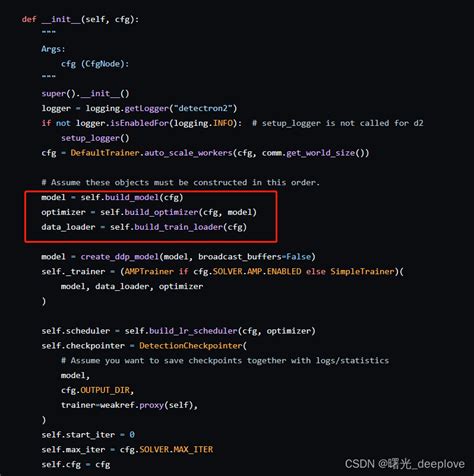The width and height of the screenshot is (474, 476).
Task: Click the SOLVER.MAX_ITER constant
Action: pos(176,449)
